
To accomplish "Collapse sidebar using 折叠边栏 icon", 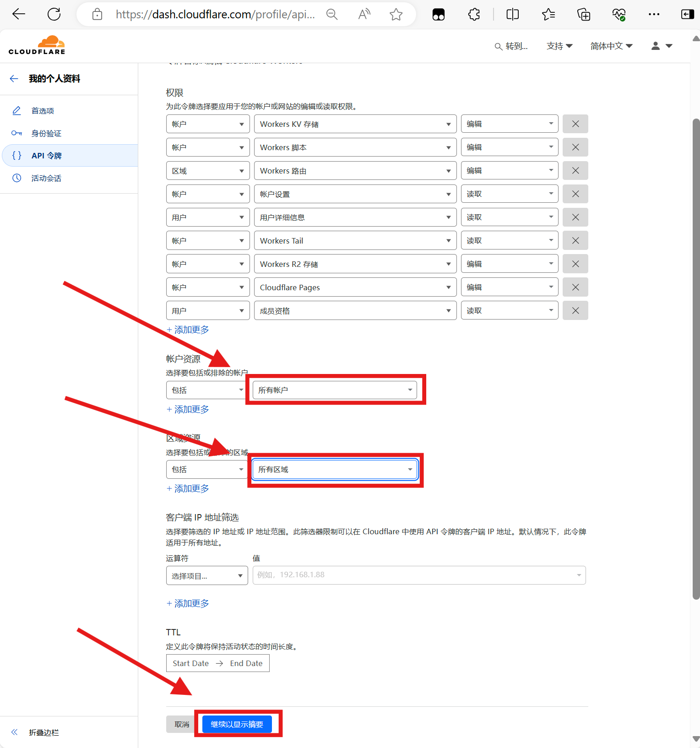I will click(x=15, y=732).
